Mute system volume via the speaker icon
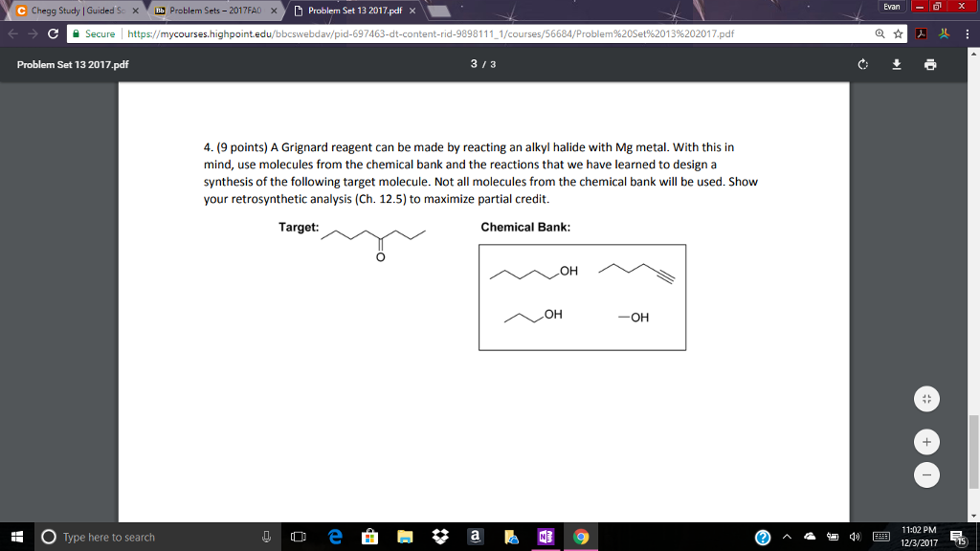Screen dimensions: 980x551 point(855,536)
